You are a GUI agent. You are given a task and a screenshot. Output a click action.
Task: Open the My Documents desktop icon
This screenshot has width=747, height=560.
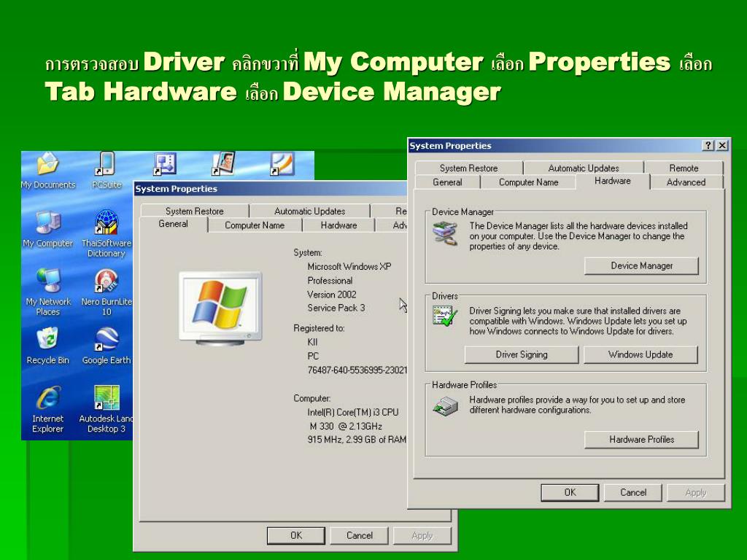(x=47, y=171)
